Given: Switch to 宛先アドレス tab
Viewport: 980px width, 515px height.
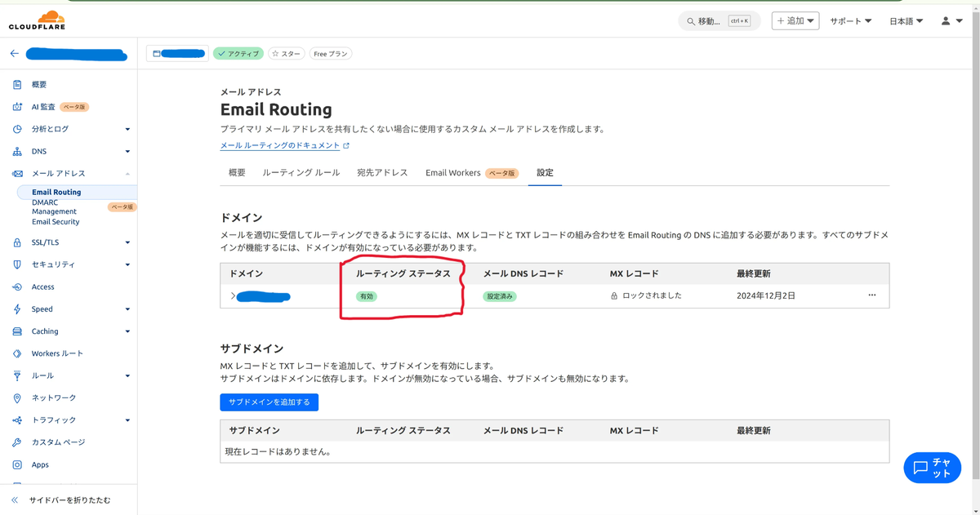Looking at the screenshot, I should tap(382, 173).
